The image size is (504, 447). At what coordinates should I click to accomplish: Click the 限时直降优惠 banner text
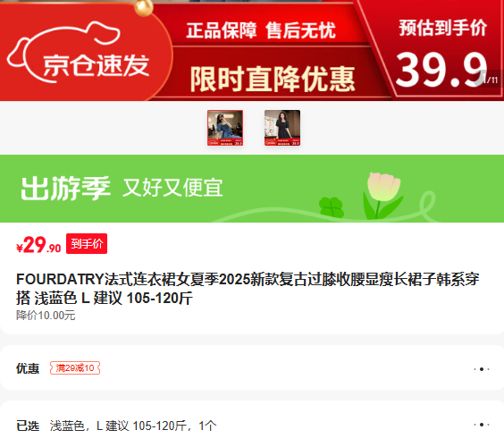[273, 79]
